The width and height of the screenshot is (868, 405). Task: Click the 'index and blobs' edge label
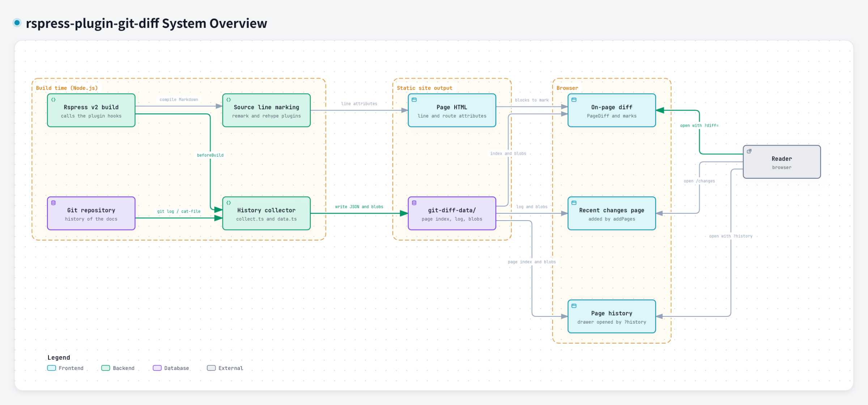coord(508,154)
